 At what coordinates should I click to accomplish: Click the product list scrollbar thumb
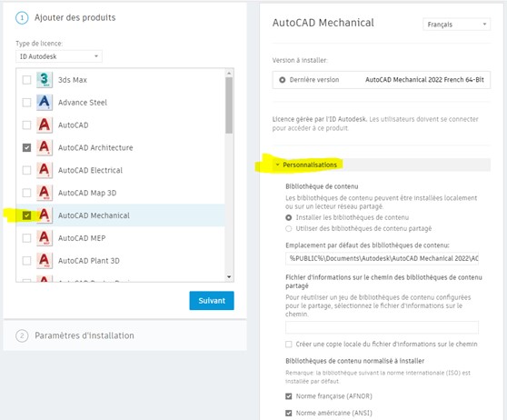click(x=229, y=105)
